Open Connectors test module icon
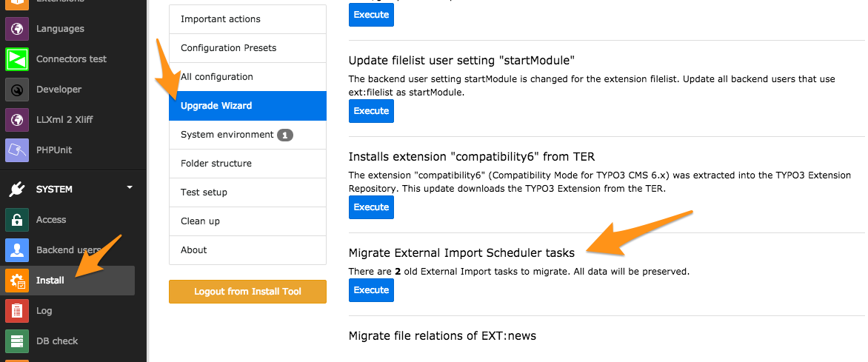Screen dimensions: 868x362 [x=16, y=59]
